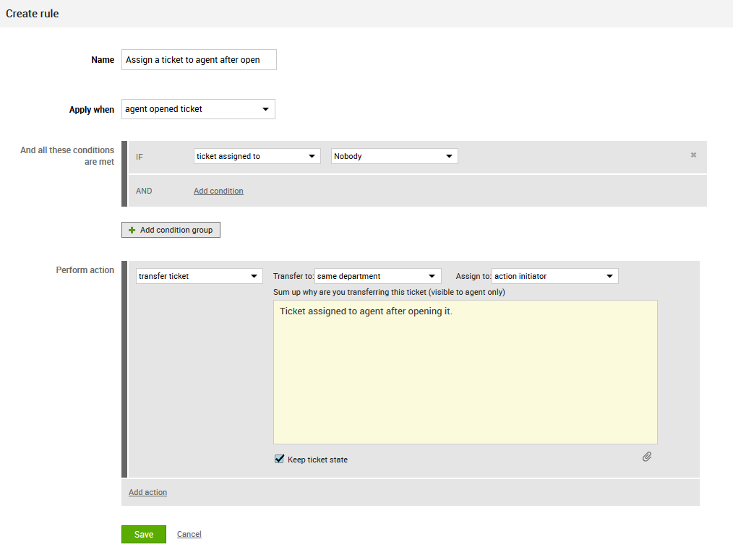Open the 'Apply when' dropdown
This screenshot has height=560, width=733.
[x=198, y=109]
